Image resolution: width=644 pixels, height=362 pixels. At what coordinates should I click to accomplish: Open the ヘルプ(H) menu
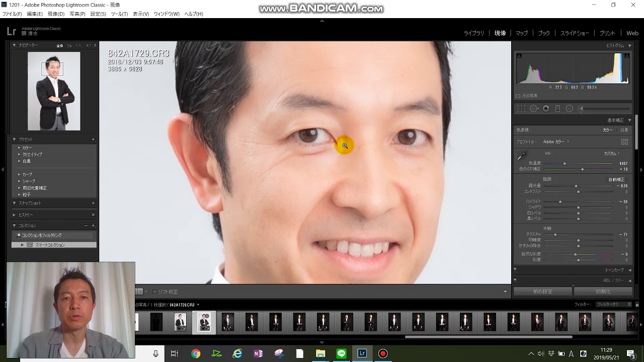(x=194, y=14)
